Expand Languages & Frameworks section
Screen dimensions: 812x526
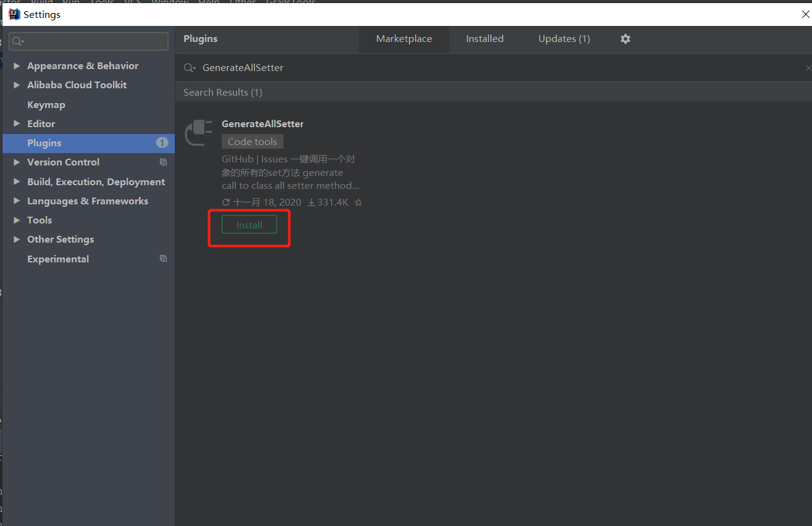(17, 201)
